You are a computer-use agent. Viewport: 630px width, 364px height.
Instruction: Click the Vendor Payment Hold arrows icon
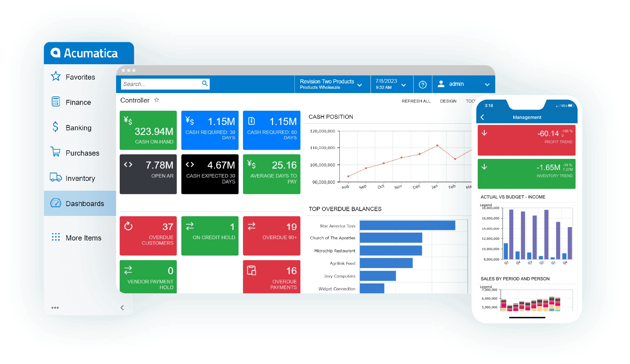tap(128, 270)
